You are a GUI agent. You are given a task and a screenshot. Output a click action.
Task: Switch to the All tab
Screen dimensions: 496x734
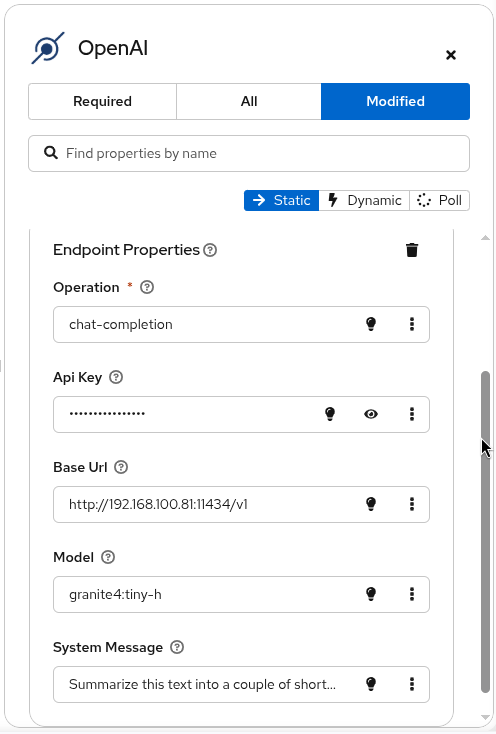[x=249, y=101]
